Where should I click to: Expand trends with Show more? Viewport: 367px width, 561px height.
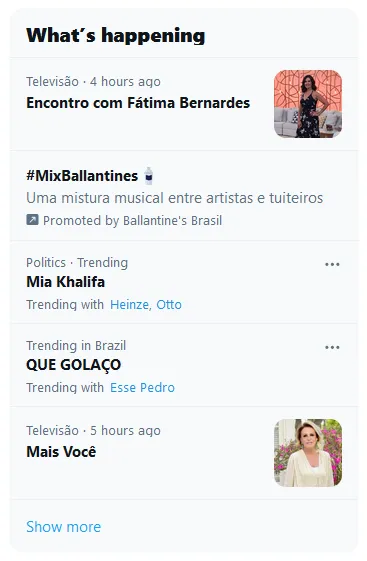pos(64,527)
